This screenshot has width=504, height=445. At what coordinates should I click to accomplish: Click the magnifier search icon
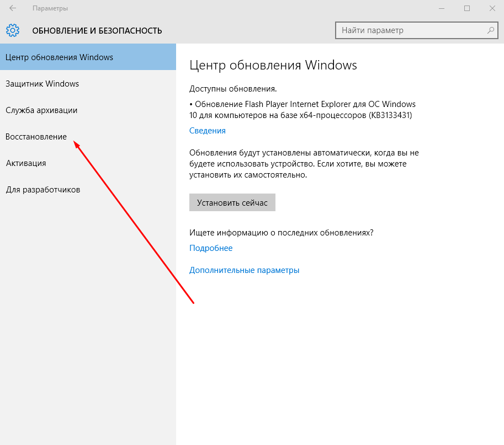tap(490, 30)
